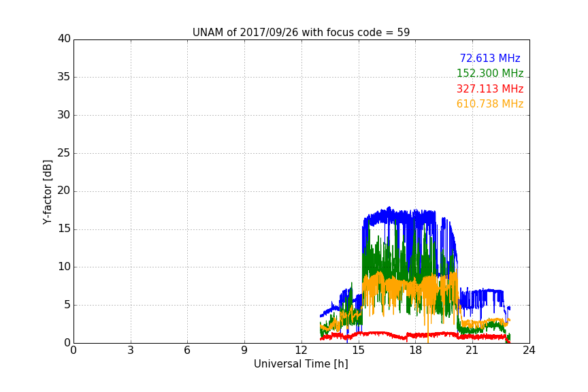Click the x-axis tick label 3
588x392 pixels.
coord(131,350)
